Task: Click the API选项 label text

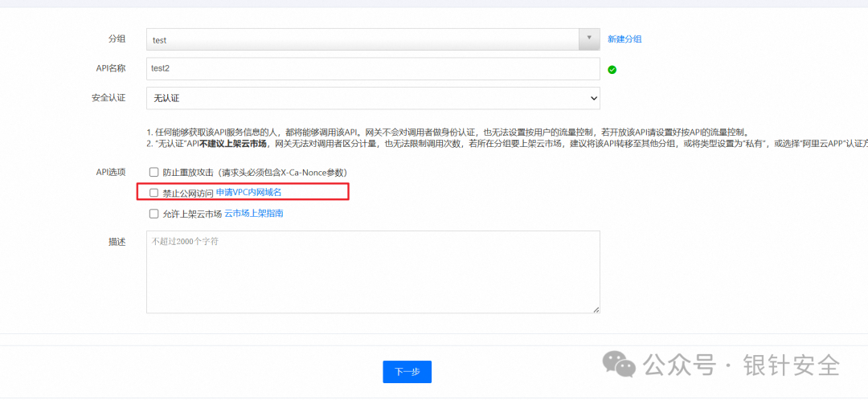Action: click(109, 172)
